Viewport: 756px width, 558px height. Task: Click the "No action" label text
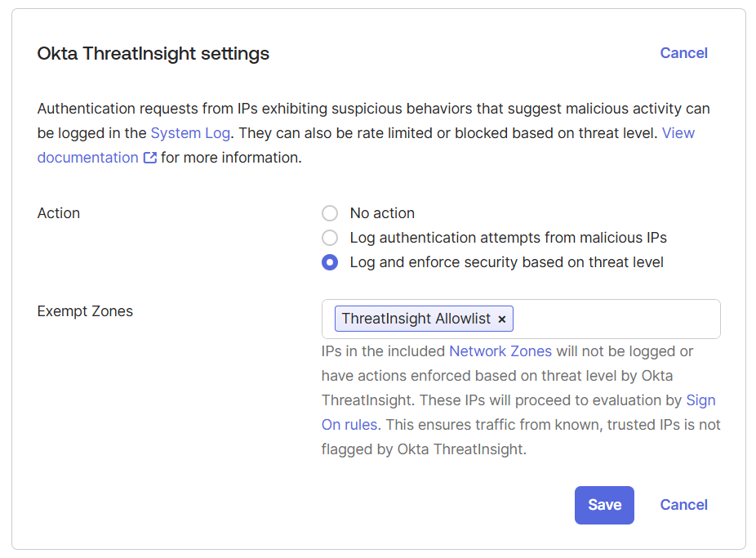(382, 213)
